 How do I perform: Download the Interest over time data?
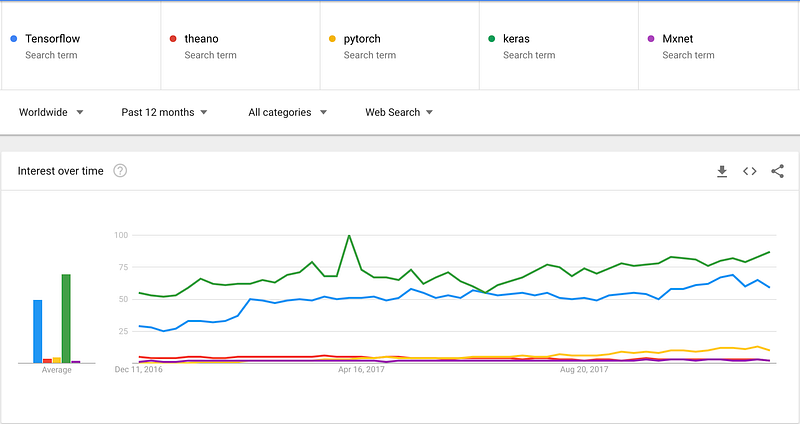pos(722,171)
